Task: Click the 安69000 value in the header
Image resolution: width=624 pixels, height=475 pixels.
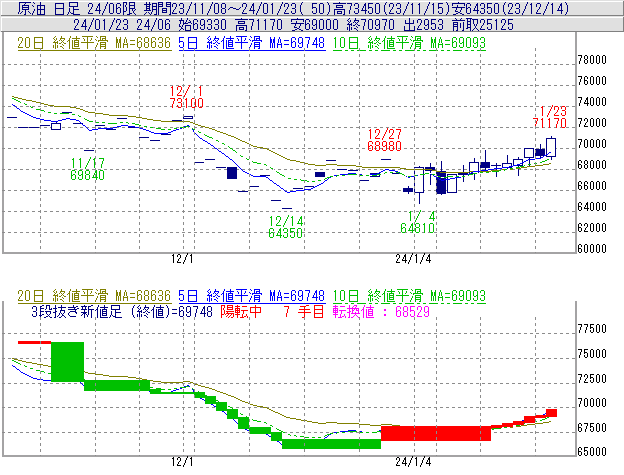Action: pos(314,25)
